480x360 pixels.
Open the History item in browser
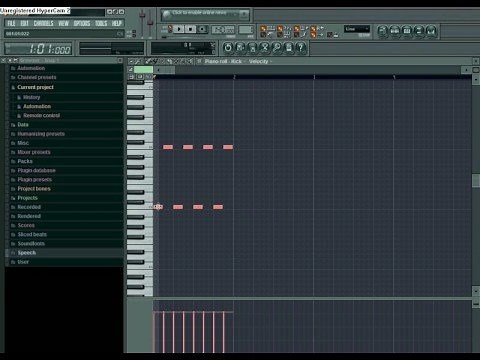31,97
